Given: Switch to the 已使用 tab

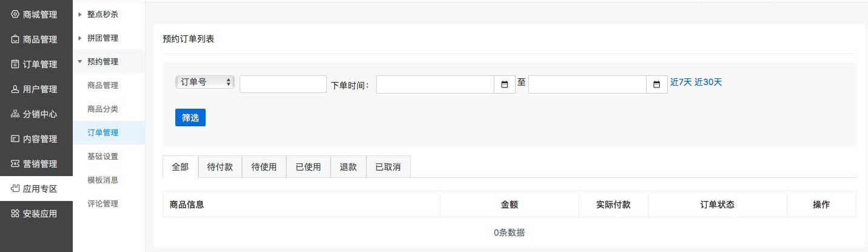Looking at the screenshot, I should (308, 167).
